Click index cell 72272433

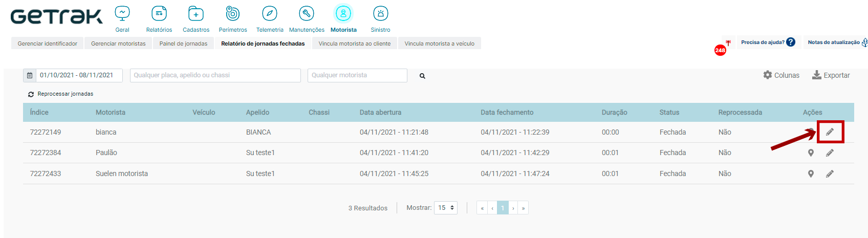46,174
